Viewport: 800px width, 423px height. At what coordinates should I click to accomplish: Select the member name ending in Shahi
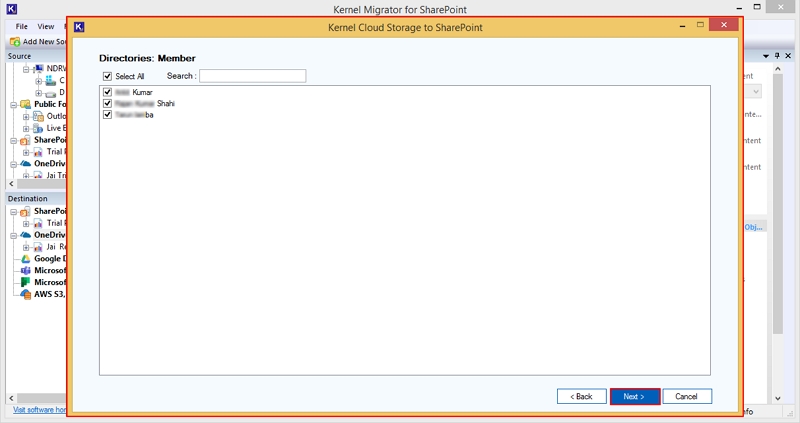144,103
